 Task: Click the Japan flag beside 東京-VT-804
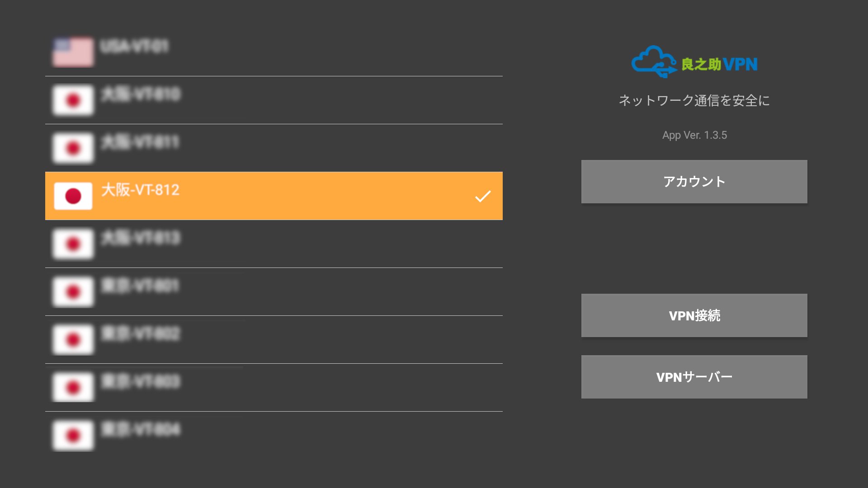tap(73, 435)
